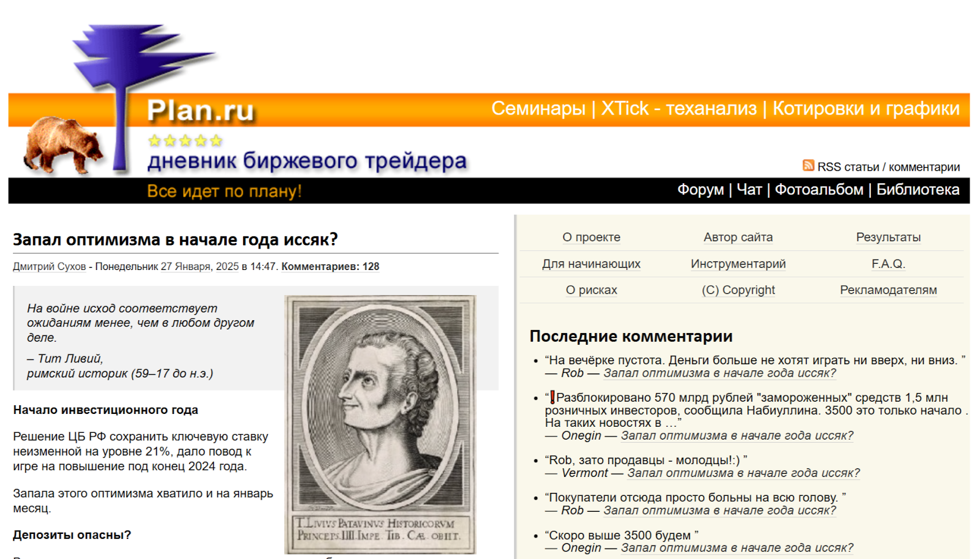Screen dimensions: 980x559
Task: Open the Семинары menu link
Action: coord(538,109)
